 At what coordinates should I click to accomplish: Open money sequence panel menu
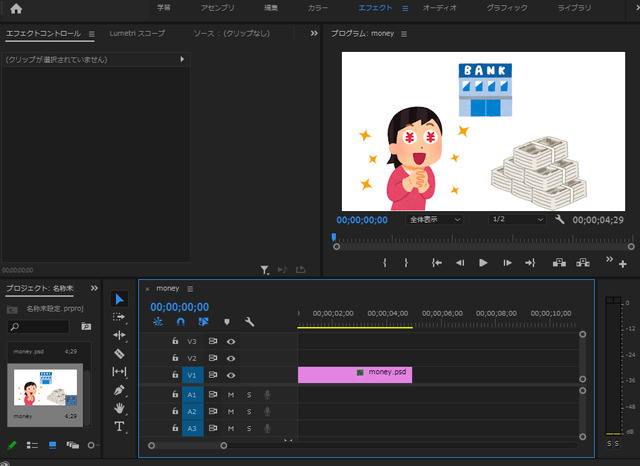pos(190,289)
